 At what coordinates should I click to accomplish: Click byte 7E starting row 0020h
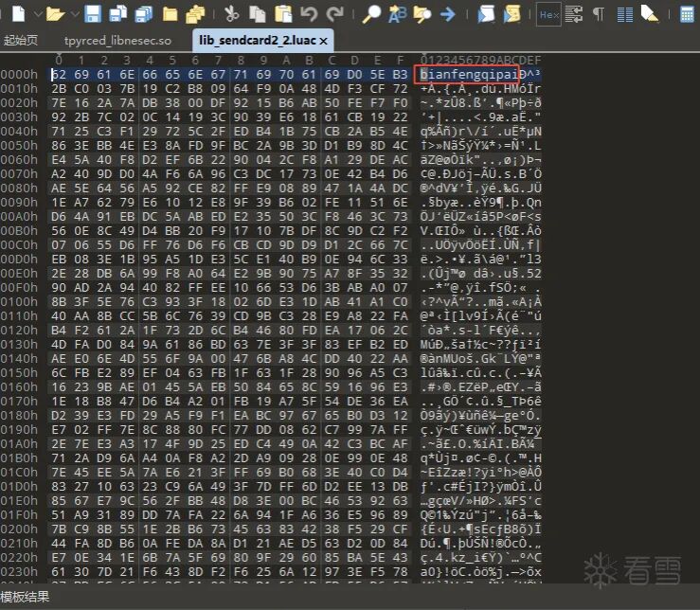coord(59,103)
